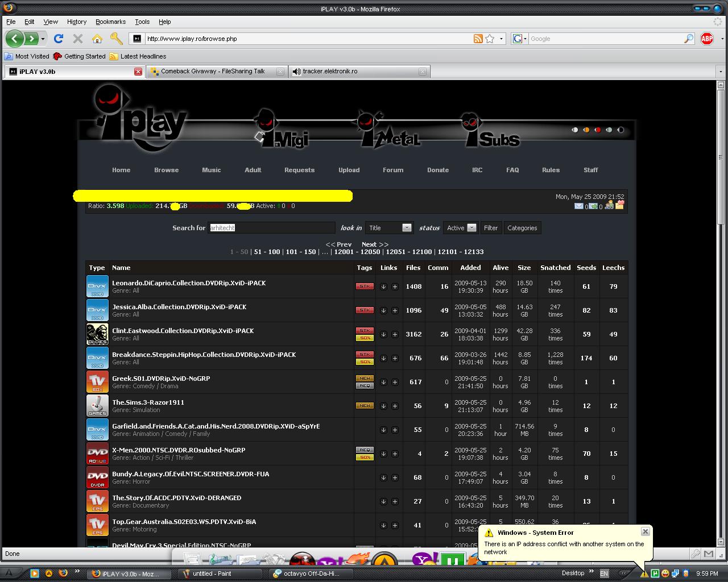Click the Oldies category icon on Clint.Eastwood row

[97, 334]
